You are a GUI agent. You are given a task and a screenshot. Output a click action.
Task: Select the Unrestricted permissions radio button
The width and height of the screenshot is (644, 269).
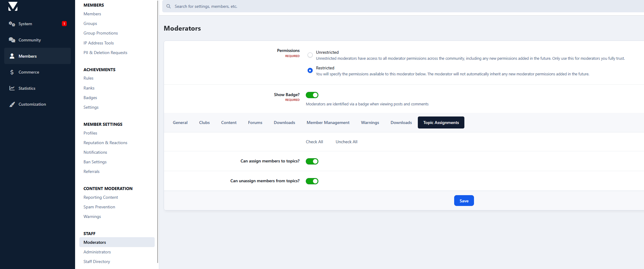point(310,55)
